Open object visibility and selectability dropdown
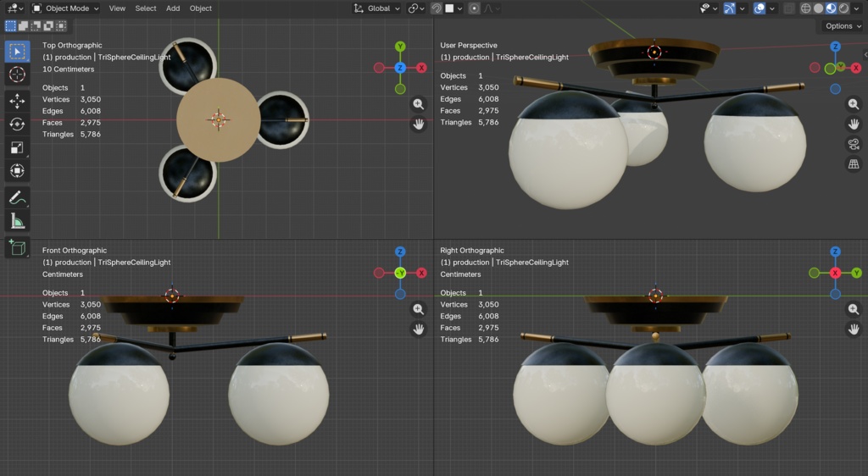Viewport: 868px width, 476px height. pos(708,8)
